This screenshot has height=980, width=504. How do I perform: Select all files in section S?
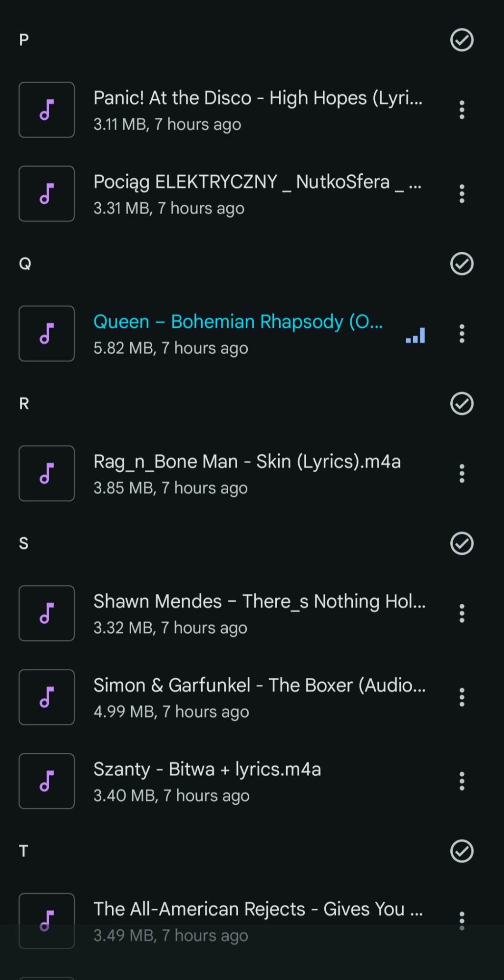click(x=462, y=543)
